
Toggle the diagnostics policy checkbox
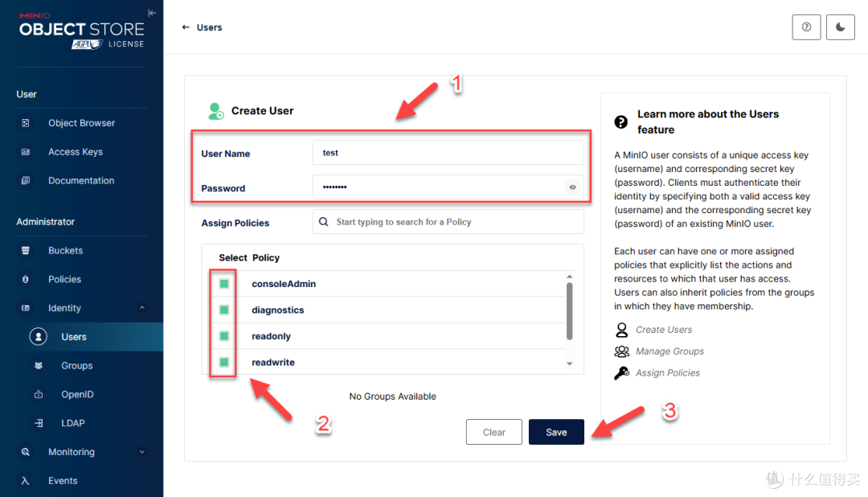224,310
